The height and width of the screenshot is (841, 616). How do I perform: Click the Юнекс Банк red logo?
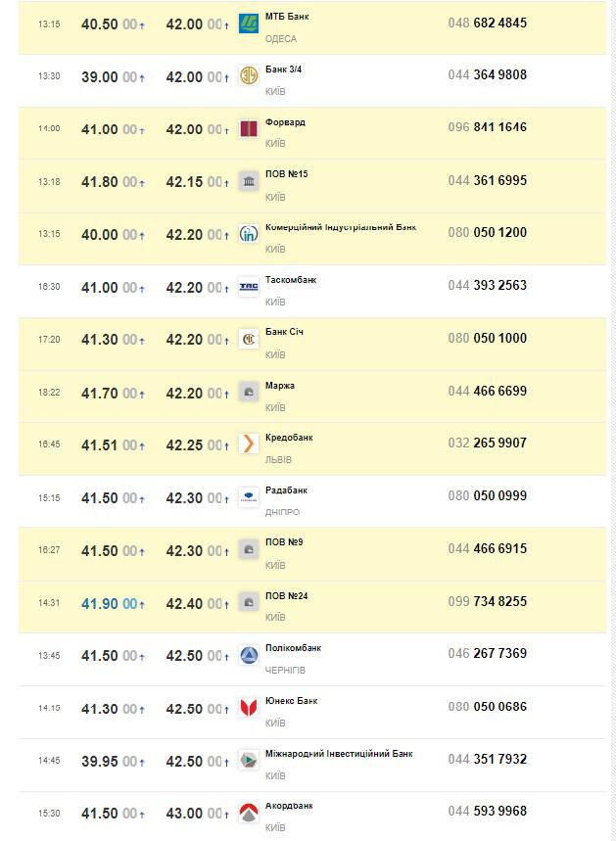(x=249, y=709)
